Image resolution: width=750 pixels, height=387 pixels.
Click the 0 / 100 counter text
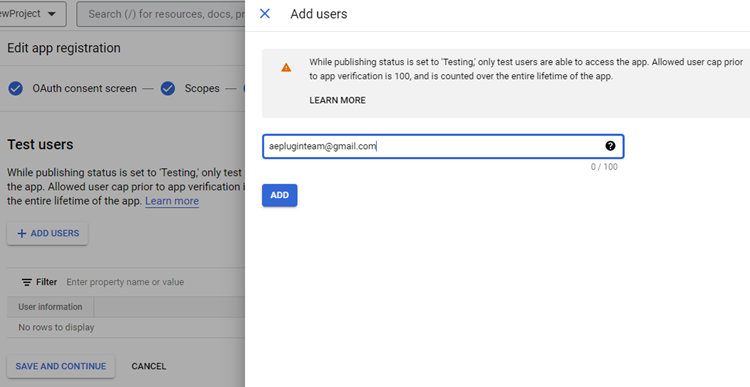(x=604, y=167)
